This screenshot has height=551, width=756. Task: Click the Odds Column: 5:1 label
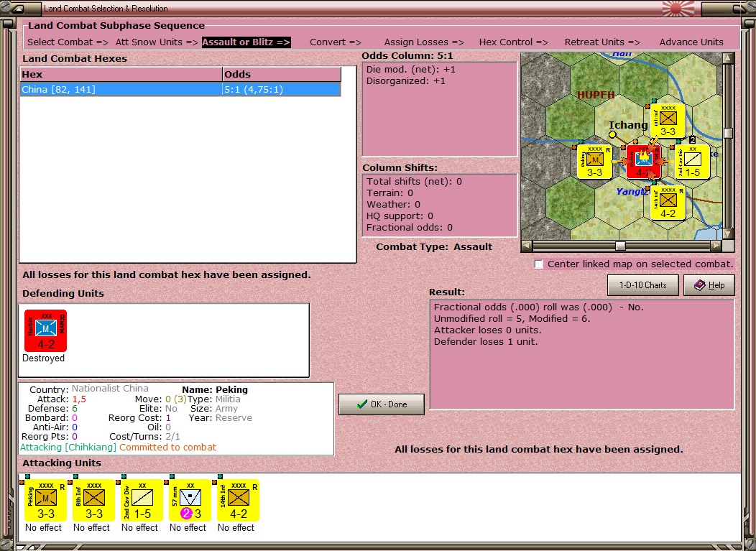pyautogui.click(x=407, y=56)
